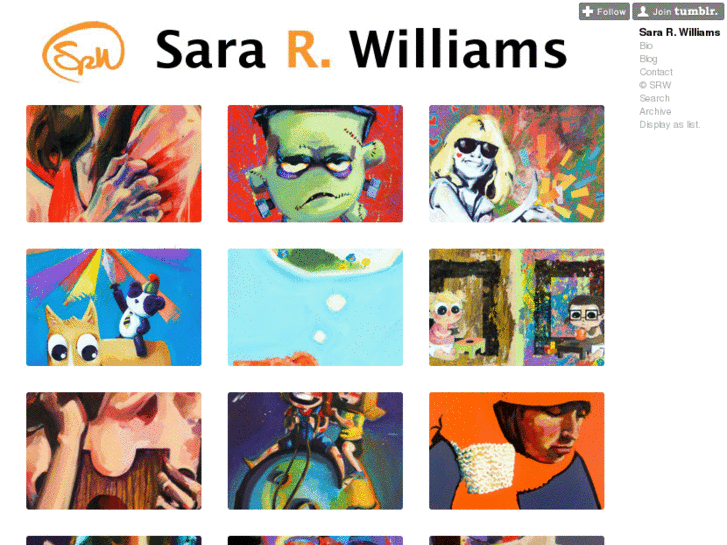Open the light blue sky painting
This screenshot has height=545, width=727.
coord(315,307)
